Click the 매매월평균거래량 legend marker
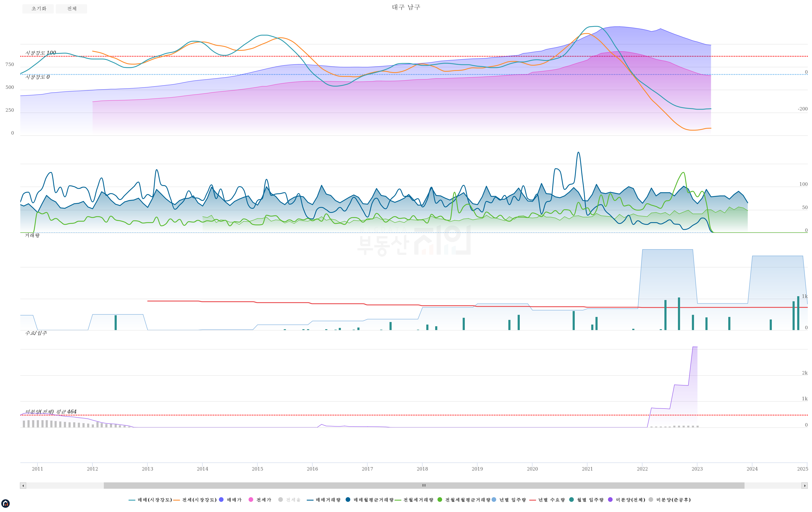The image size is (812, 512). (348, 500)
